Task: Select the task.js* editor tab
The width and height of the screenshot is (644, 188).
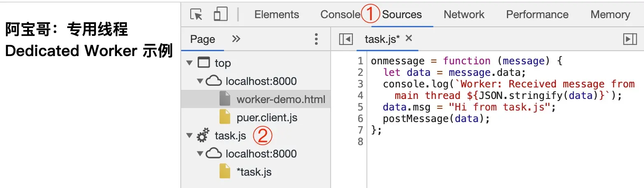Action: [383, 39]
